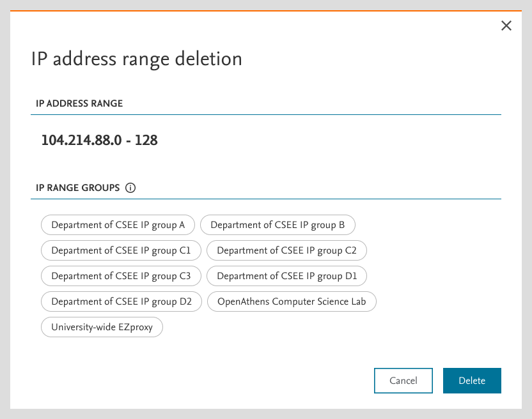Image resolution: width=532 pixels, height=419 pixels.
Task: Choose the CSEE IP group C3 tag
Action: (x=121, y=276)
